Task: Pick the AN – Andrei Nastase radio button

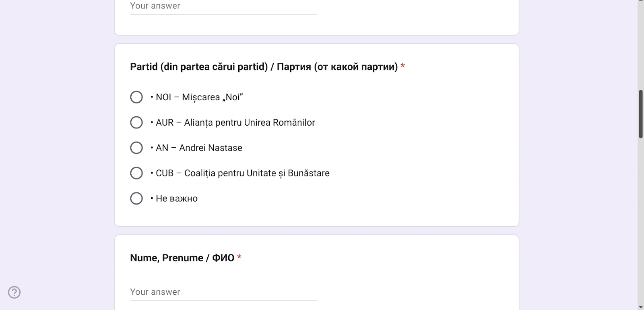Action: point(136,148)
